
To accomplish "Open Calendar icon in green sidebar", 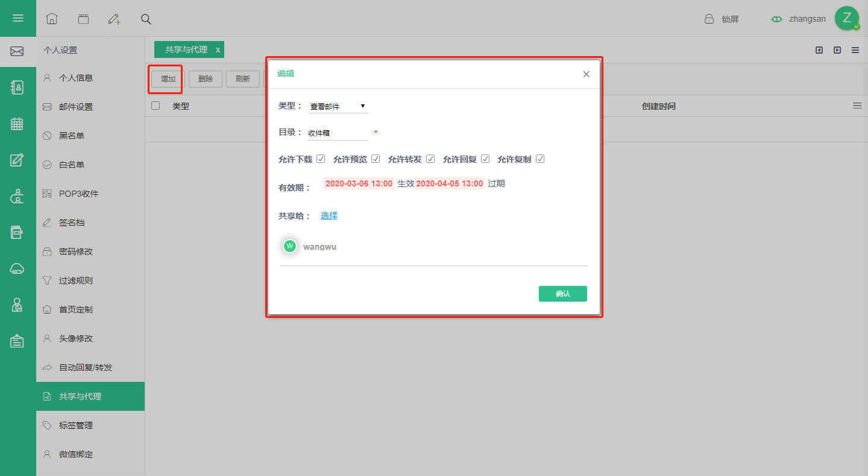I will point(17,124).
